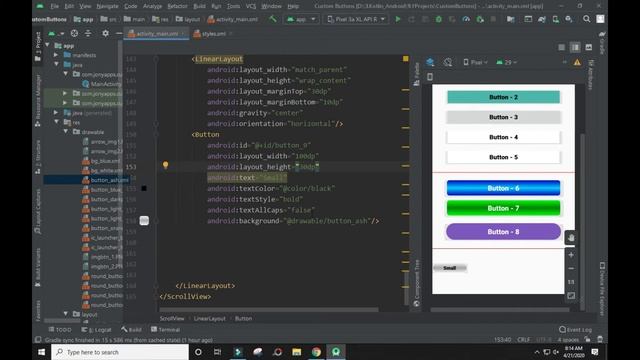Zoom out preview with minus icon

571,268
